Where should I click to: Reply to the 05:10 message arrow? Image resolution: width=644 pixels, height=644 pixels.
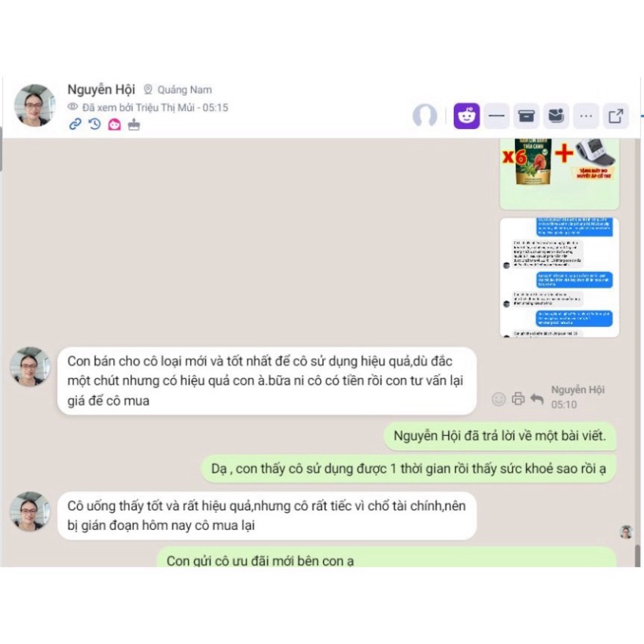[x=537, y=399]
